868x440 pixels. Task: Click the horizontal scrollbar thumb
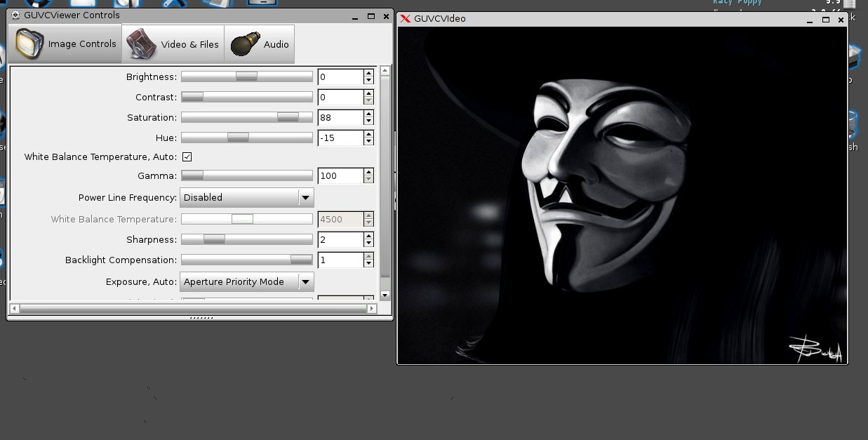coord(192,308)
